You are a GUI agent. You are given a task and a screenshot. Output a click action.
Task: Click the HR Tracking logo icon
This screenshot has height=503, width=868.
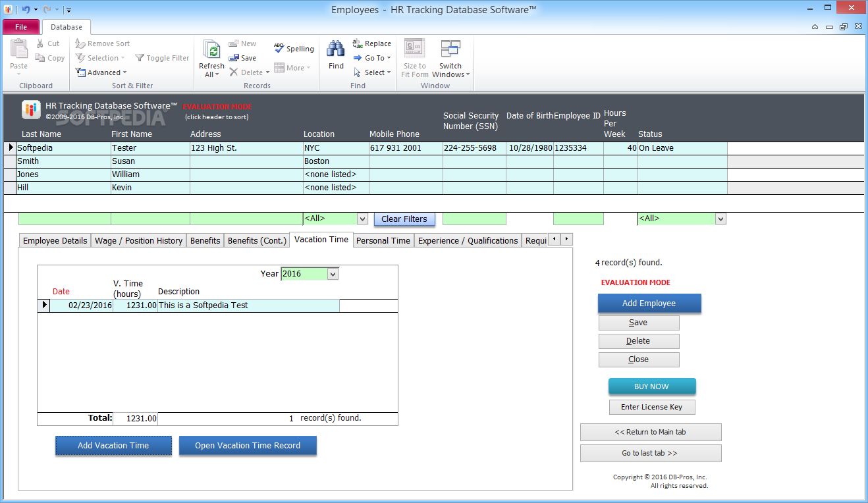click(31, 109)
